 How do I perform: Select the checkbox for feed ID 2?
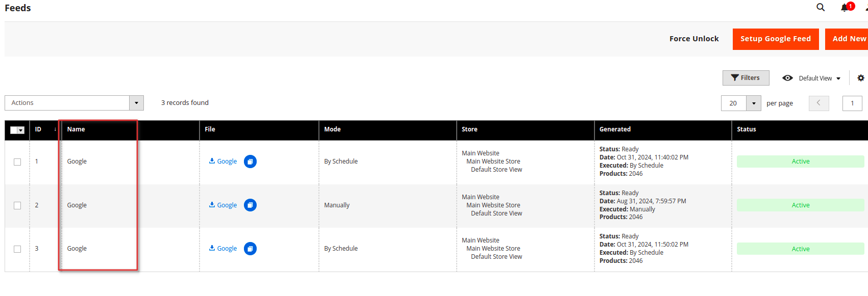click(17, 206)
